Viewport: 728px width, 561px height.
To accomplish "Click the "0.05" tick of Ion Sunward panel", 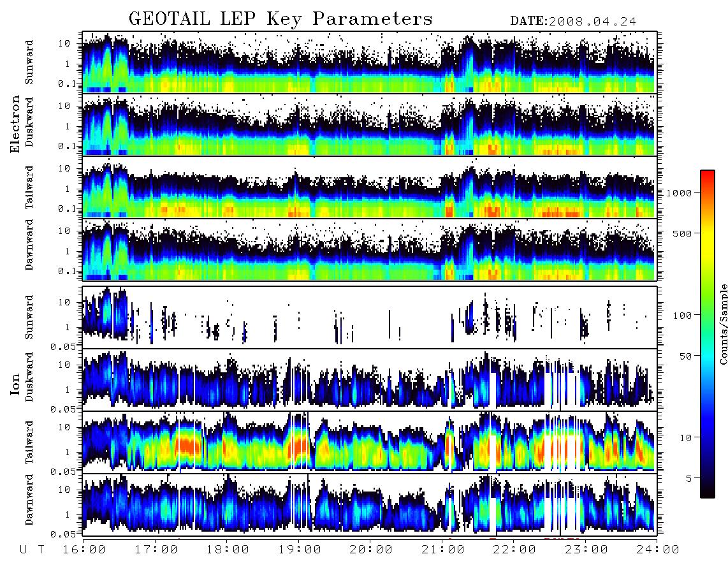I will (64, 346).
